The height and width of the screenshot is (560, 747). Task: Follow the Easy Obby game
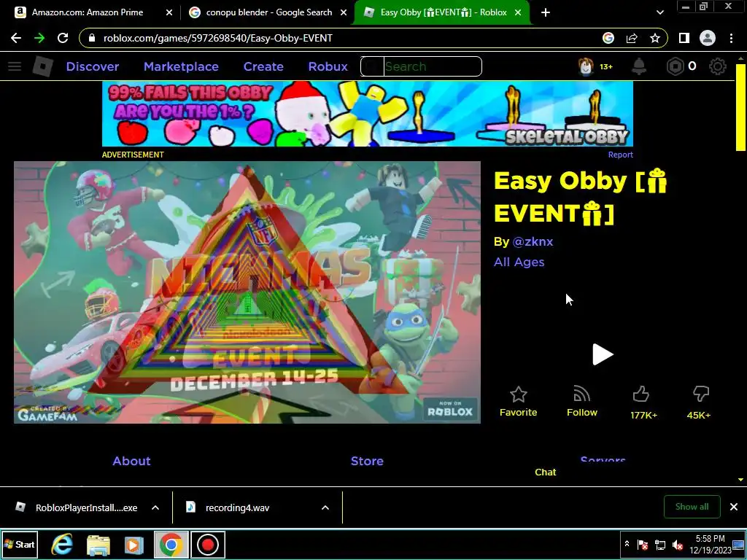tap(581, 402)
